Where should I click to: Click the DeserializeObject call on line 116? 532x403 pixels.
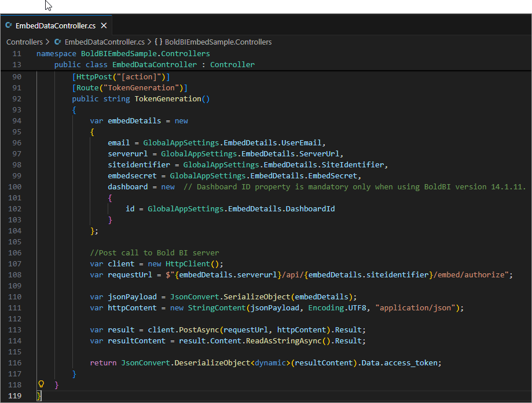(x=211, y=363)
